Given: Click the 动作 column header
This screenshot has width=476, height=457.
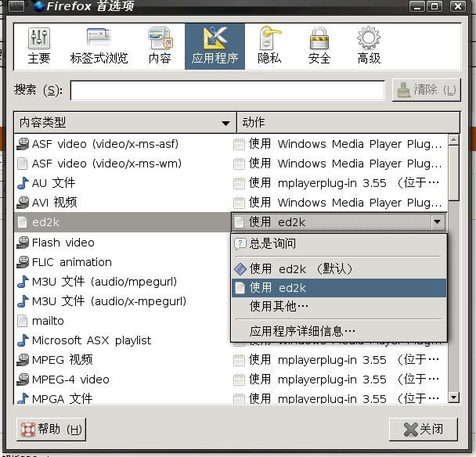Looking at the screenshot, I should coord(348,123).
